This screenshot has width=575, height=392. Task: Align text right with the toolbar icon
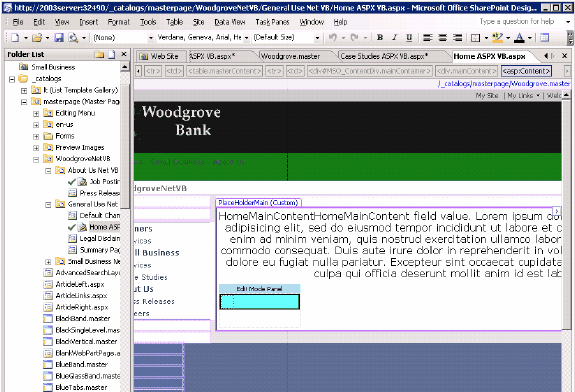[457, 37]
